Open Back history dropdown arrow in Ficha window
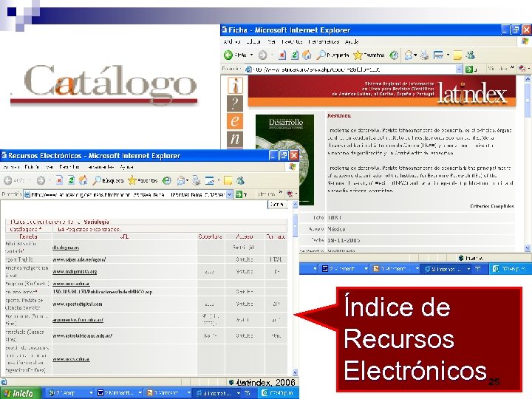This screenshot has height=399, width=532. coord(251,55)
